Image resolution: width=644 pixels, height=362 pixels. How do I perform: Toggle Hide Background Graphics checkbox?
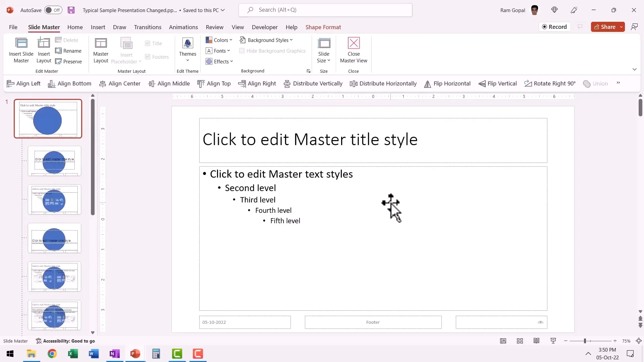[x=242, y=51]
